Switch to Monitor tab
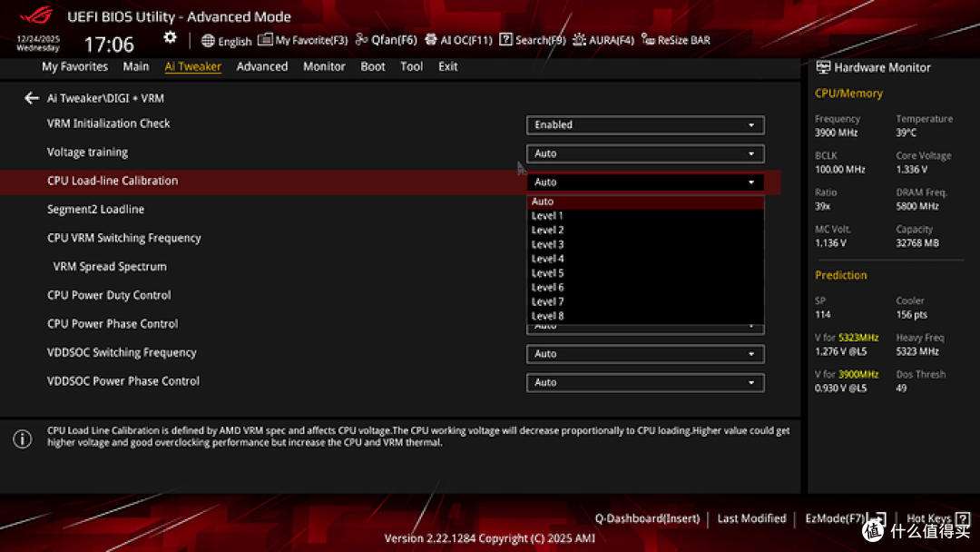Viewport: 980px width, 552px height. pyautogui.click(x=324, y=66)
